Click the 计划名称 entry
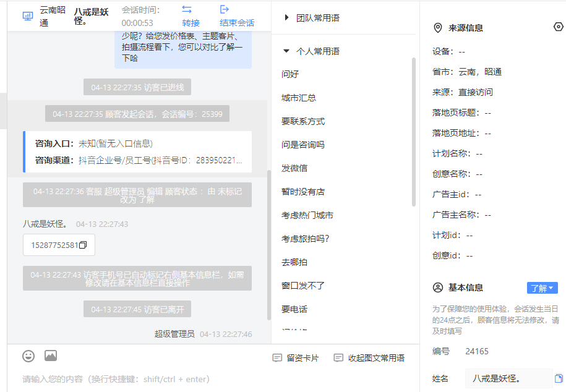 point(457,154)
